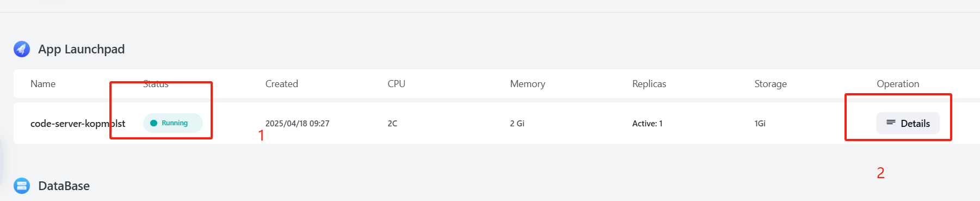Open Details for code-server-kopmplst

pyautogui.click(x=908, y=123)
